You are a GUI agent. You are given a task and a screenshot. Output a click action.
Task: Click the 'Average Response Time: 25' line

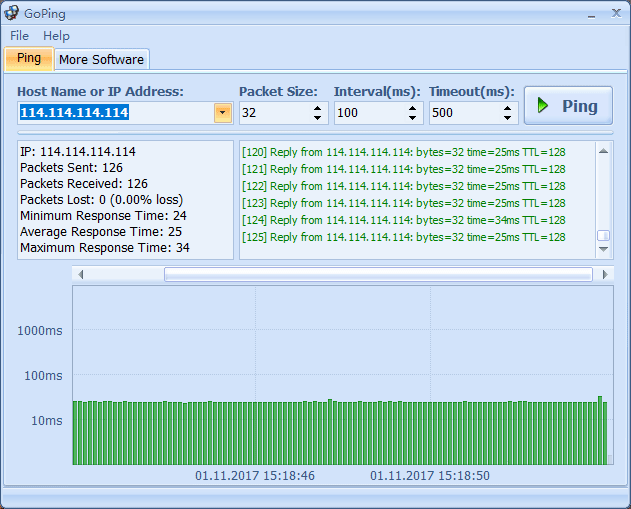click(x=101, y=232)
